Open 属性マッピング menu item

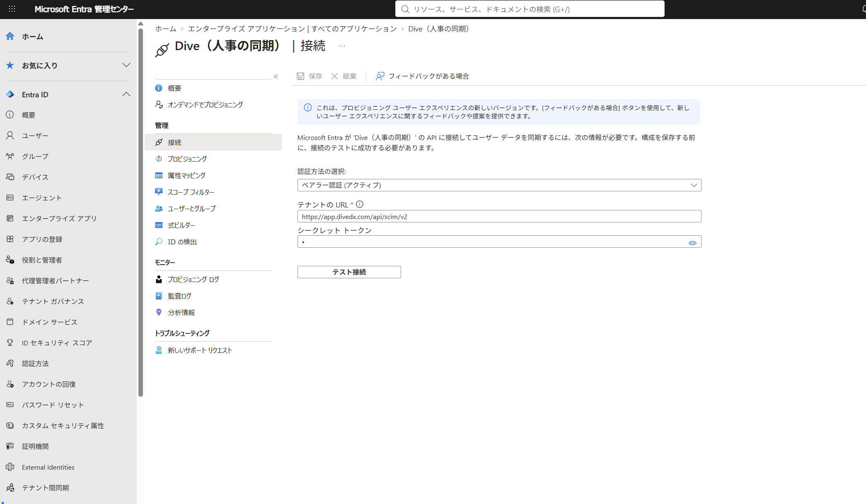(x=186, y=176)
